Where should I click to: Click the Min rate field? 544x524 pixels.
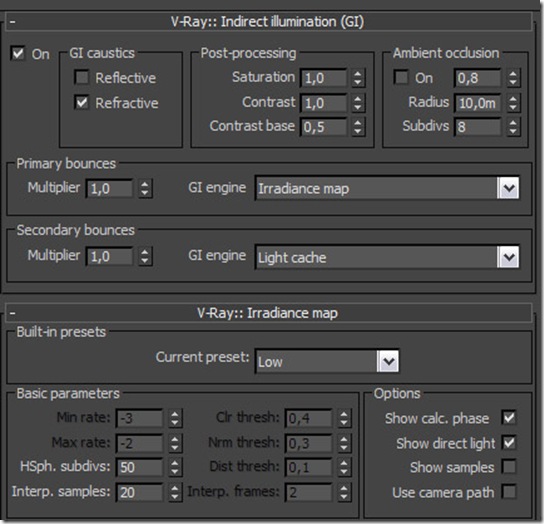(139, 418)
